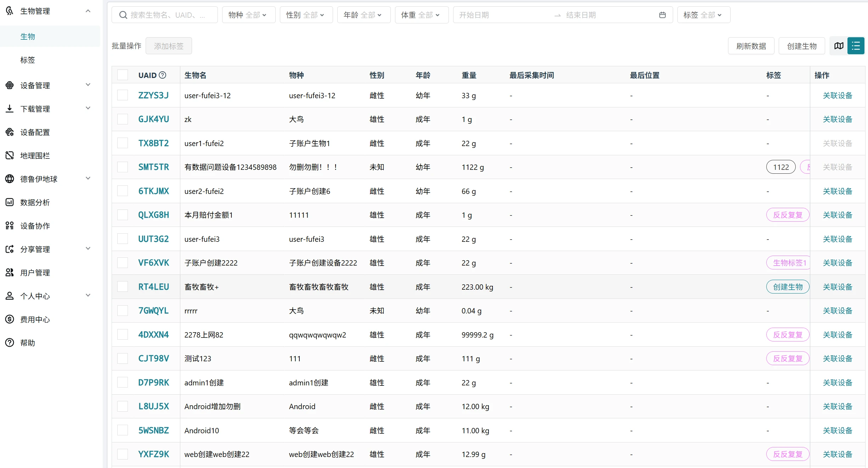This screenshot has height=468, width=868.
Task: Switch to map view icon
Action: click(x=839, y=46)
